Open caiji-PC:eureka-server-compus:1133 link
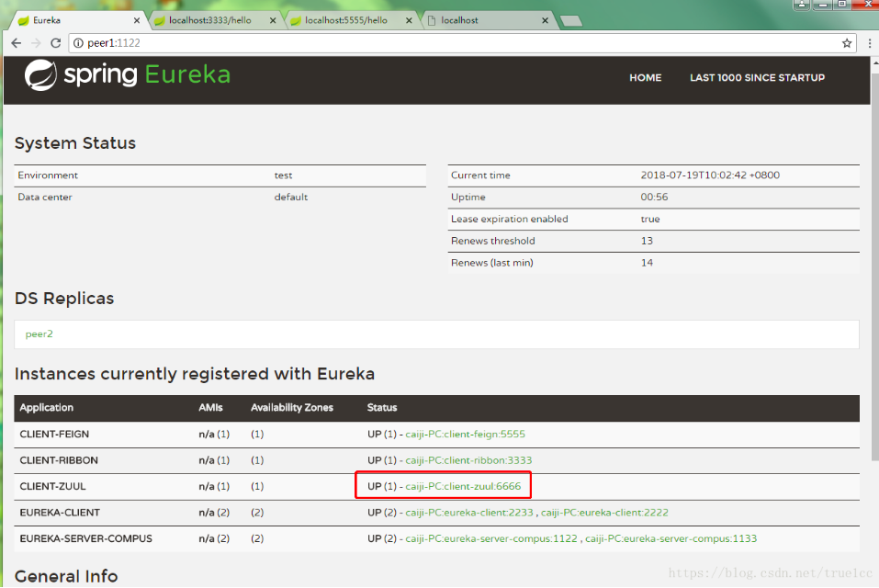Screen dimensions: 879x588 tap(671, 538)
